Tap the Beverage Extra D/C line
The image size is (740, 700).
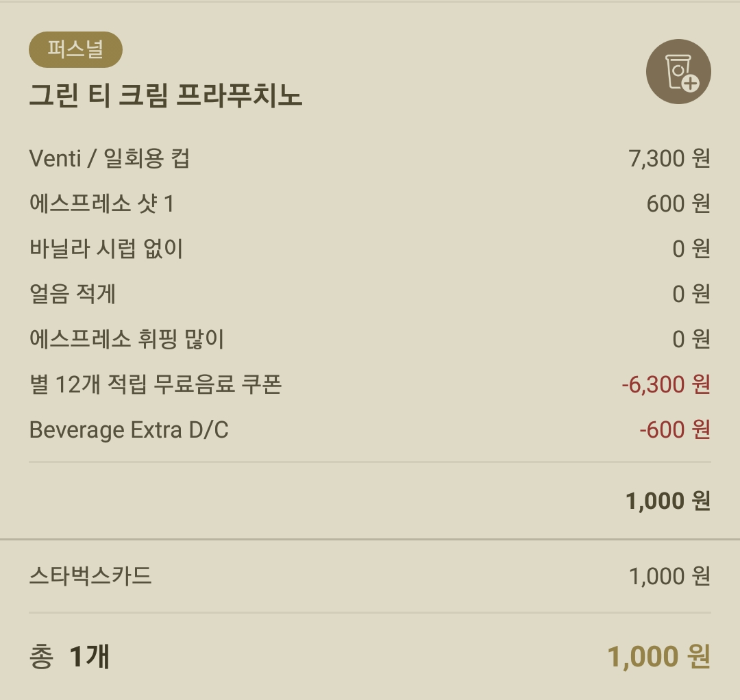[129, 430]
